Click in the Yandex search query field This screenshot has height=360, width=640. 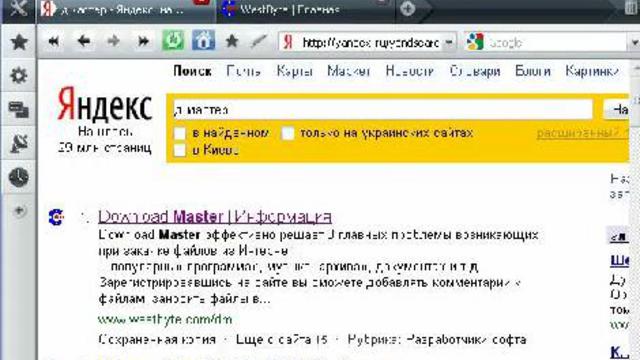point(383,109)
